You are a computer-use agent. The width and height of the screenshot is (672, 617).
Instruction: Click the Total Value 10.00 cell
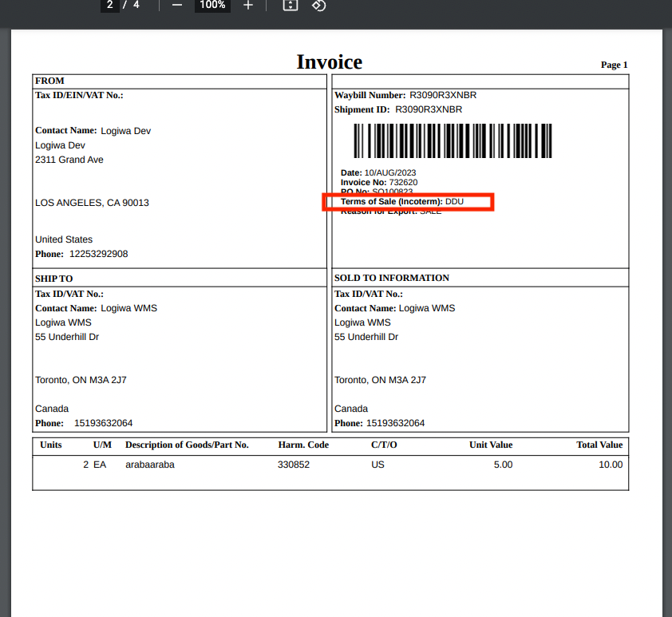(610, 465)
